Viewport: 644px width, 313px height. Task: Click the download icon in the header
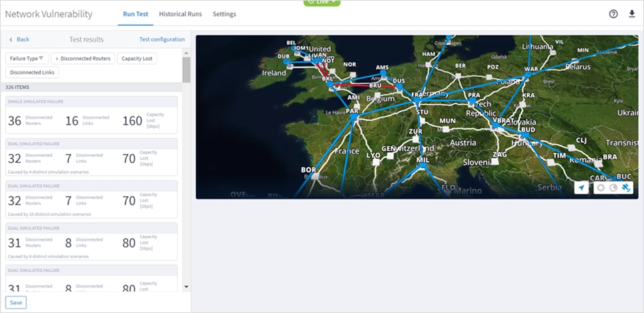(x=632, y=14)
